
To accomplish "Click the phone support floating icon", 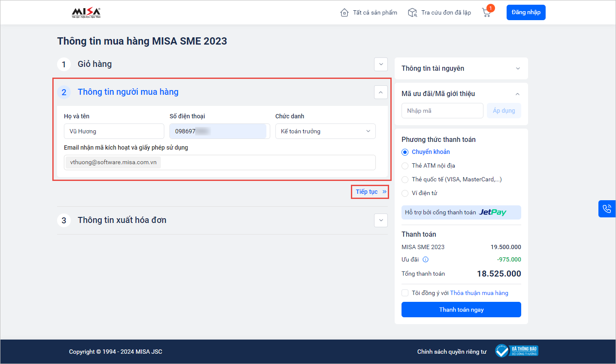I will click(x=607, y=209).
